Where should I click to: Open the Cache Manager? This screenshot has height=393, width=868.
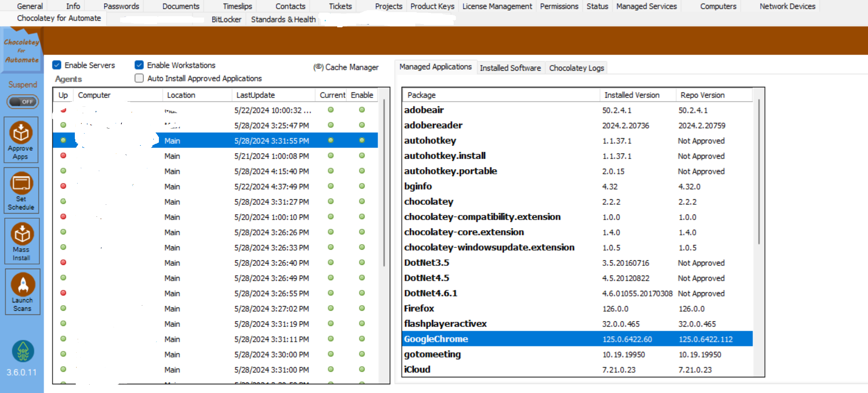pos(346,68)
